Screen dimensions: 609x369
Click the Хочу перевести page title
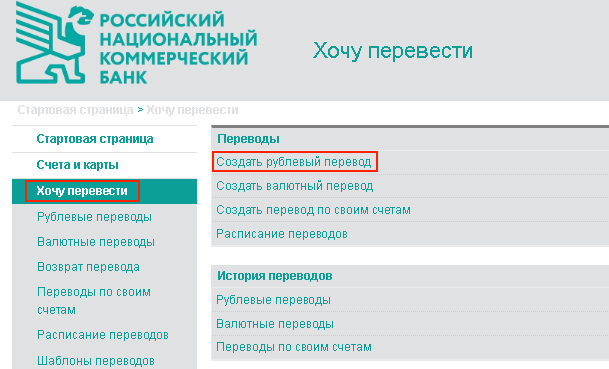[393, 51]
